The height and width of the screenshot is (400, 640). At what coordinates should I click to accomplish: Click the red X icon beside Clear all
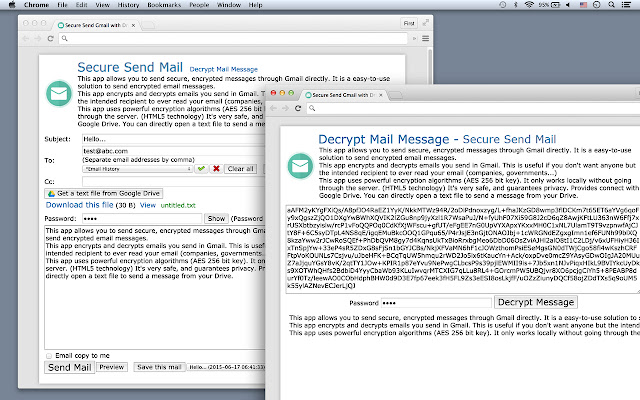[216, 169]
